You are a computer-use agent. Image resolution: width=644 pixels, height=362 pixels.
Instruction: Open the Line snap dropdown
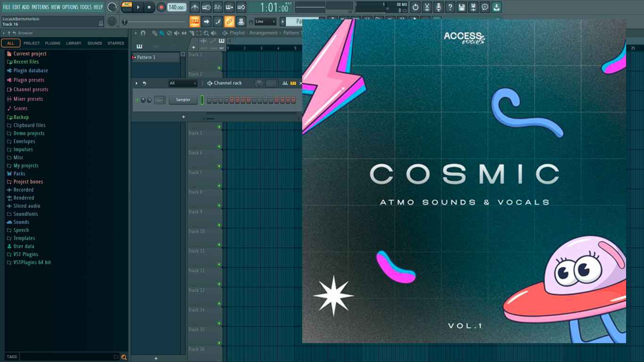(x=265, y=21)
